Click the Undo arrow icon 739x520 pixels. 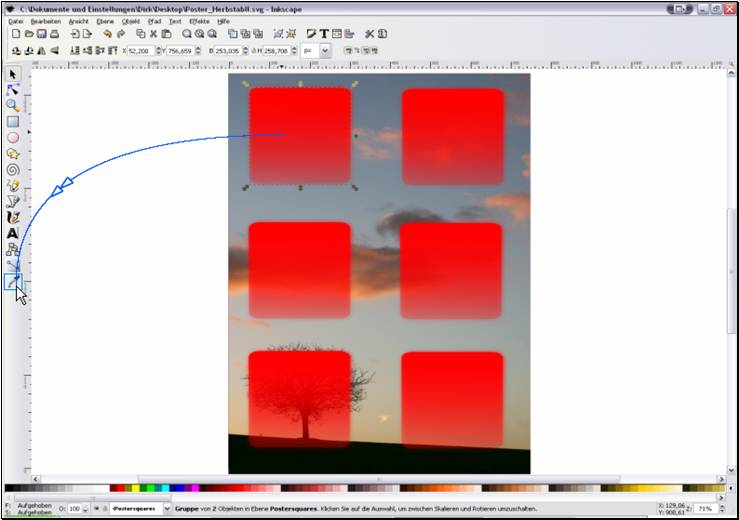pyautogui.click(x=107, y=34)
